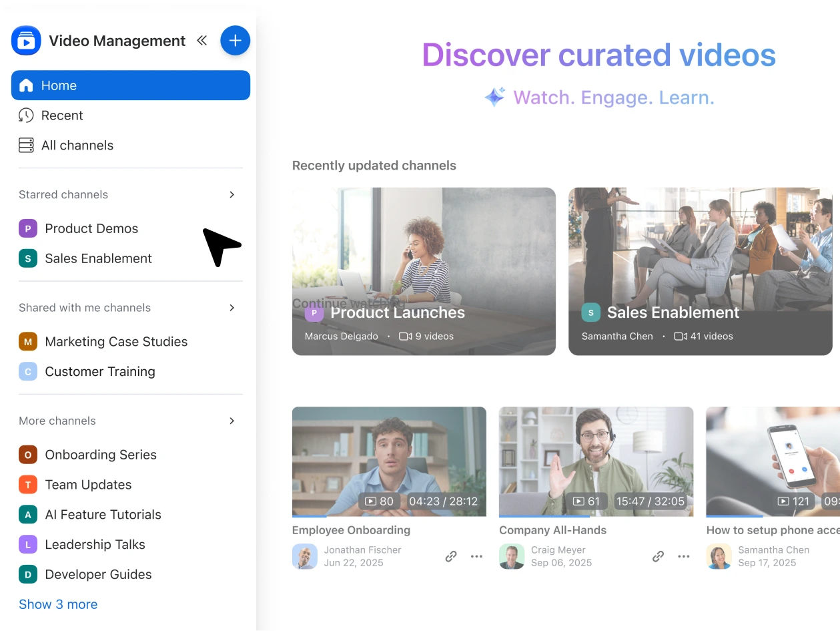
Task: Expand the Starred channels section
Action: tap(232, 194)
